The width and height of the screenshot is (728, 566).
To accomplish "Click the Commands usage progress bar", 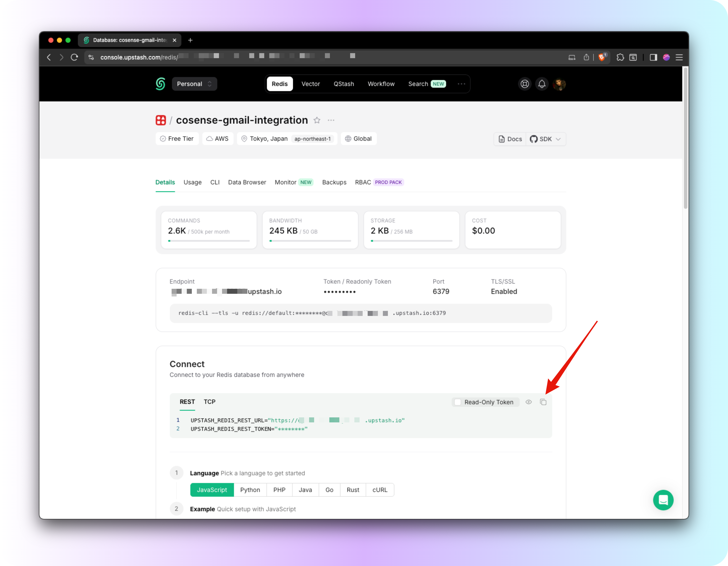I will tap(209, 240).
